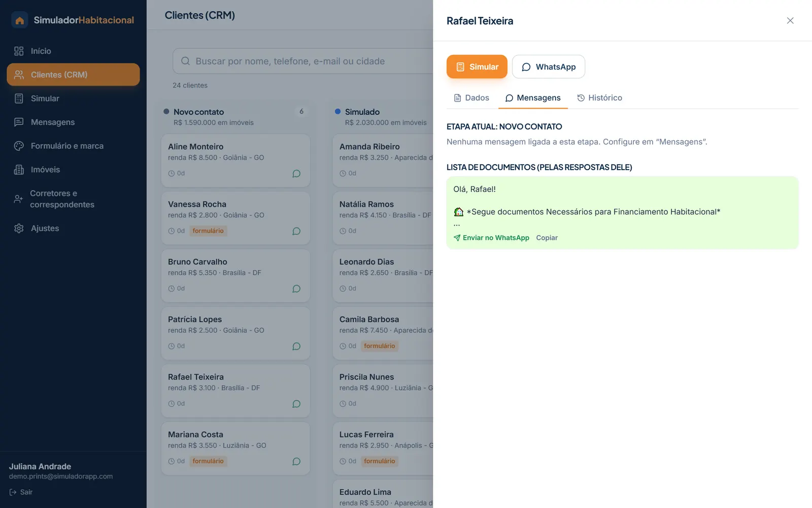
Task: Click formulário tag on Vanessa Rocha card
Action: tap(208, 231)
